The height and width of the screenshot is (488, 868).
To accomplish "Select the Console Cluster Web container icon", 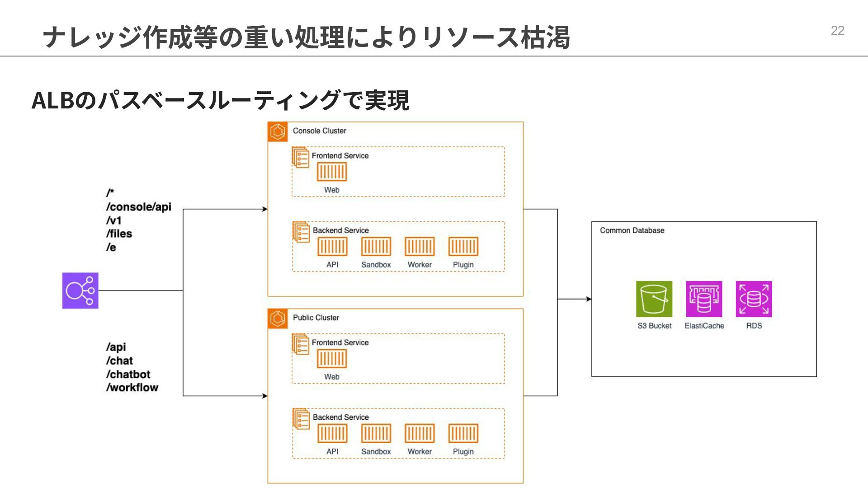I will [x=332, y=172].
